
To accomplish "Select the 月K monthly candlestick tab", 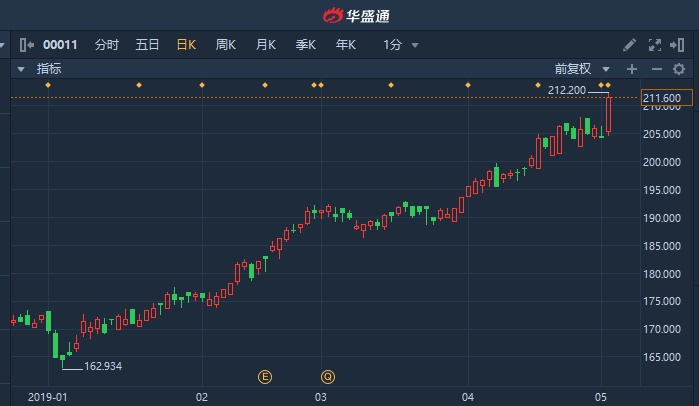I will tap(266, 45).
